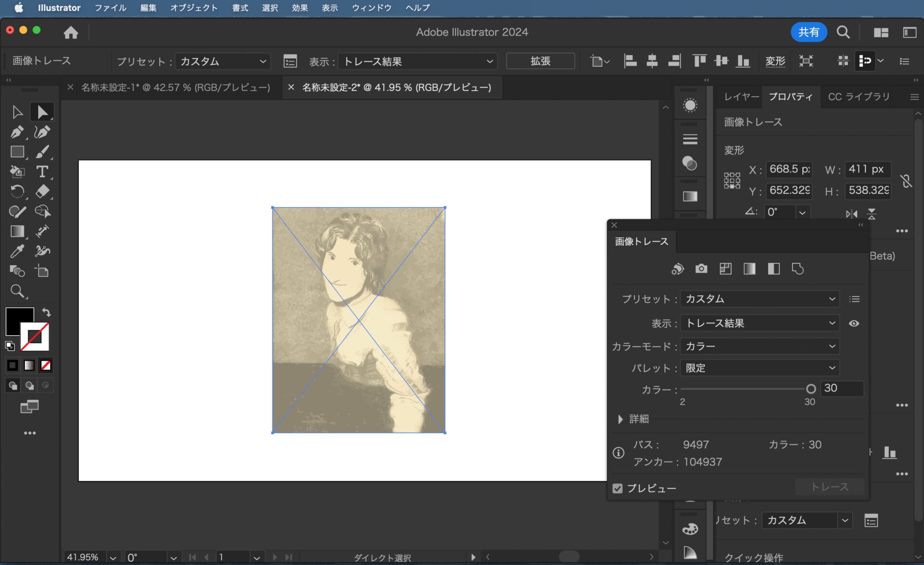Viewport: 924px width, 565px height.
Task: Switch to document tab 名称未設定-1
Action: click(176, 88)
